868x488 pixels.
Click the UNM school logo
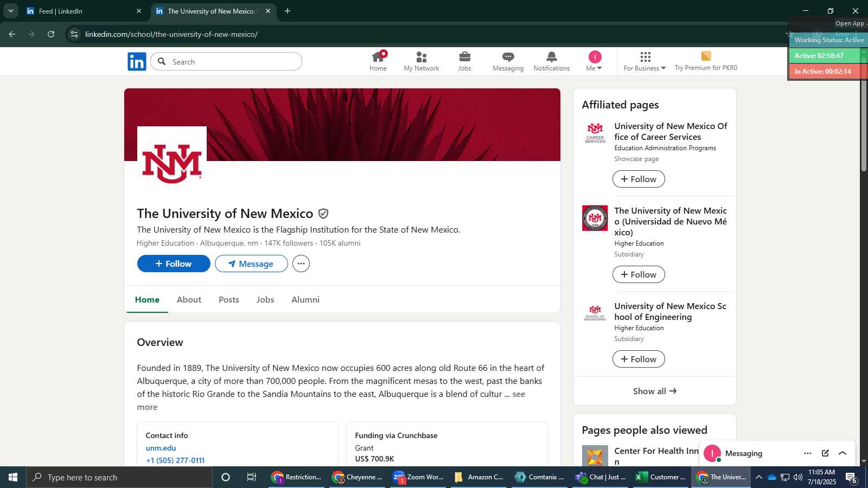point(172,162)
